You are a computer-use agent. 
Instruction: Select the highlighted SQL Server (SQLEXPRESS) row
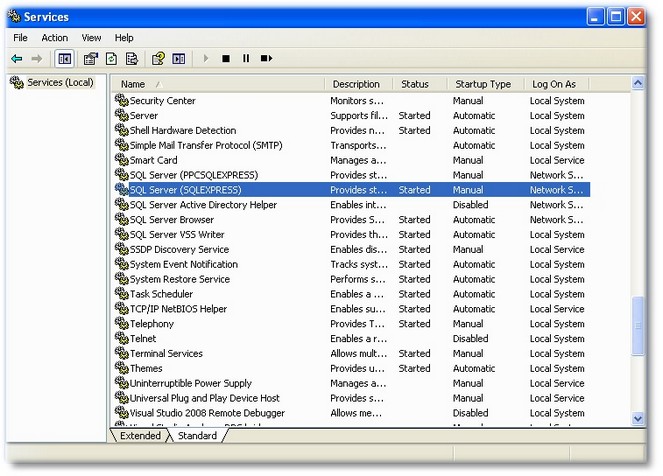[x=352, y=190]
